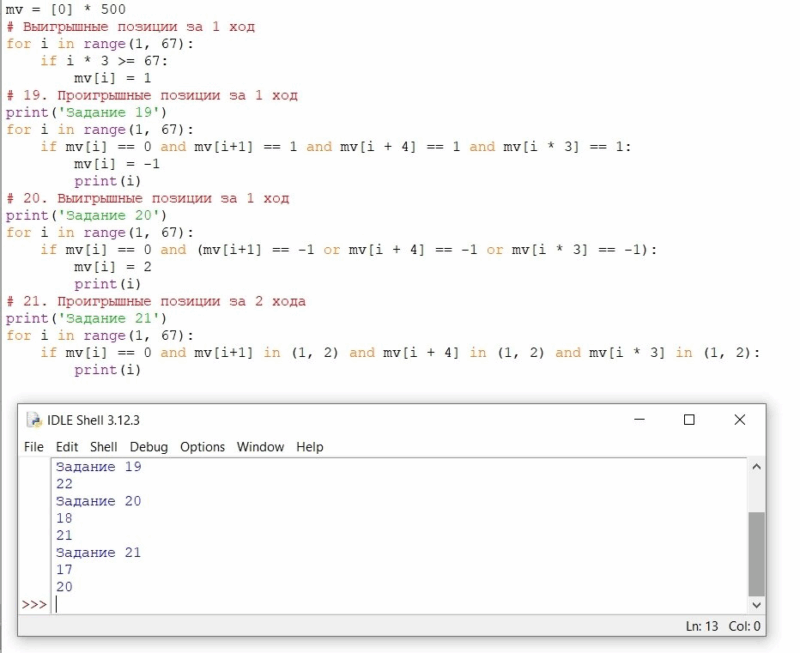The width and height of the screenshot is (800, 653).
Task: Click the condition line with 'or mv[i + 4] == -1'
Action: (349, 249)
